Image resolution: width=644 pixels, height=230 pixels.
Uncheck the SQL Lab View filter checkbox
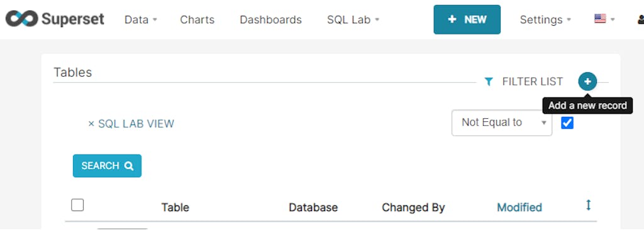567,123
